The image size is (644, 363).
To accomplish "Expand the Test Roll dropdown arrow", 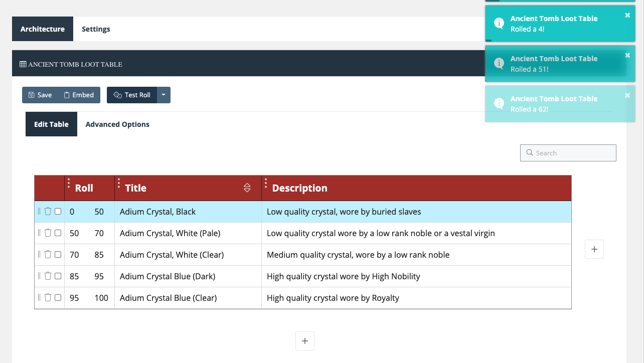I will [164, 95].
